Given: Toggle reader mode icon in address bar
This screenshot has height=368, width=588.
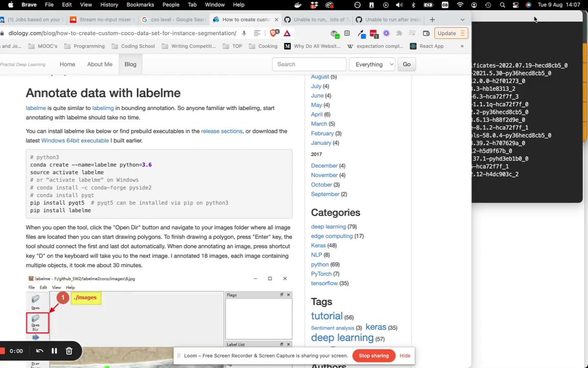Looking at the screenshot, I should (x=257, y=33).
